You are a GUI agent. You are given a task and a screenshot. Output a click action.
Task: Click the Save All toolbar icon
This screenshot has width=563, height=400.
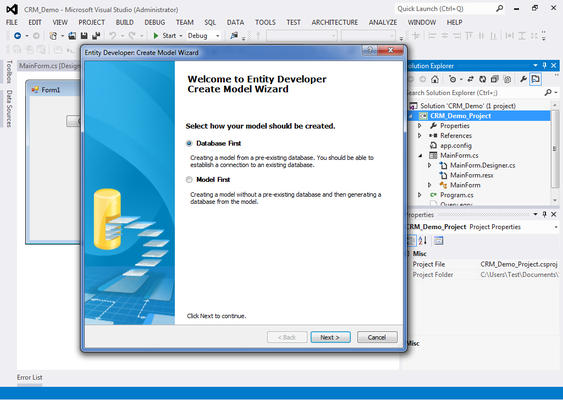96,36
